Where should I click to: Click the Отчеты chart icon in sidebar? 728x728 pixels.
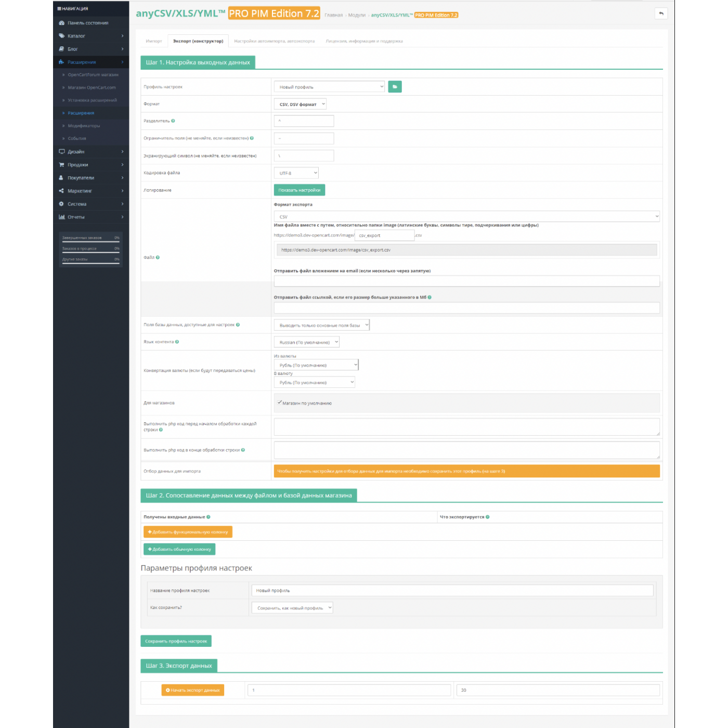coord(61,217)
